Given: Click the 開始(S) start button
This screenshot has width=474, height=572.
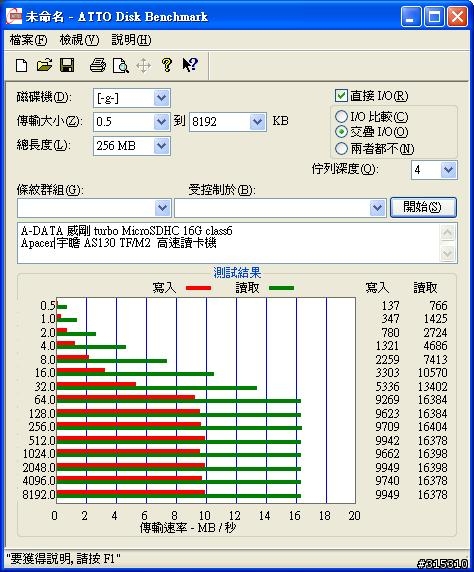Looking at the screenshot, I should coord(423,208).
